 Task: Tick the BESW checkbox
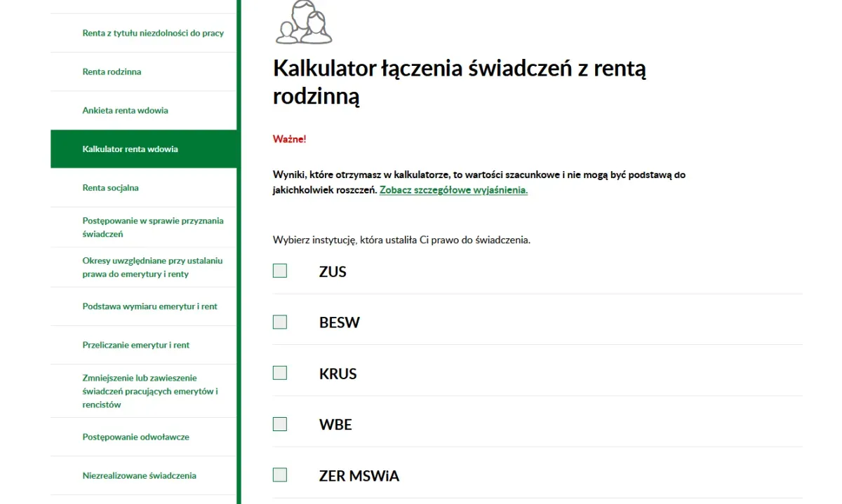280,322
